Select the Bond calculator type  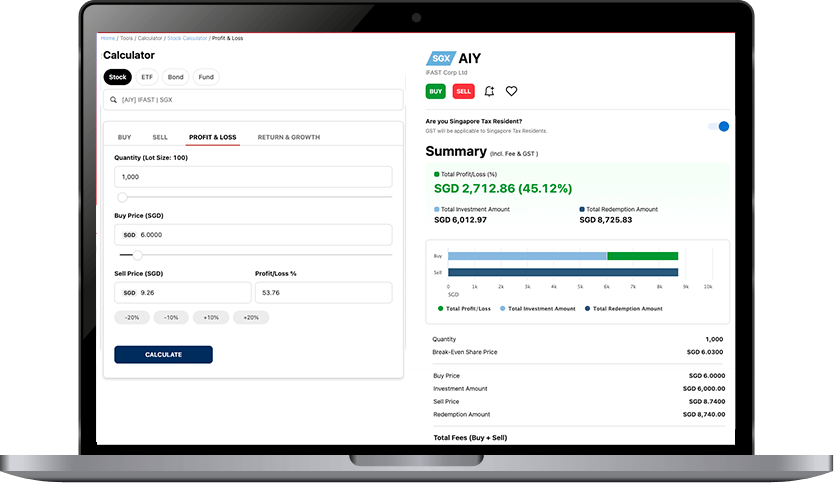176,77
